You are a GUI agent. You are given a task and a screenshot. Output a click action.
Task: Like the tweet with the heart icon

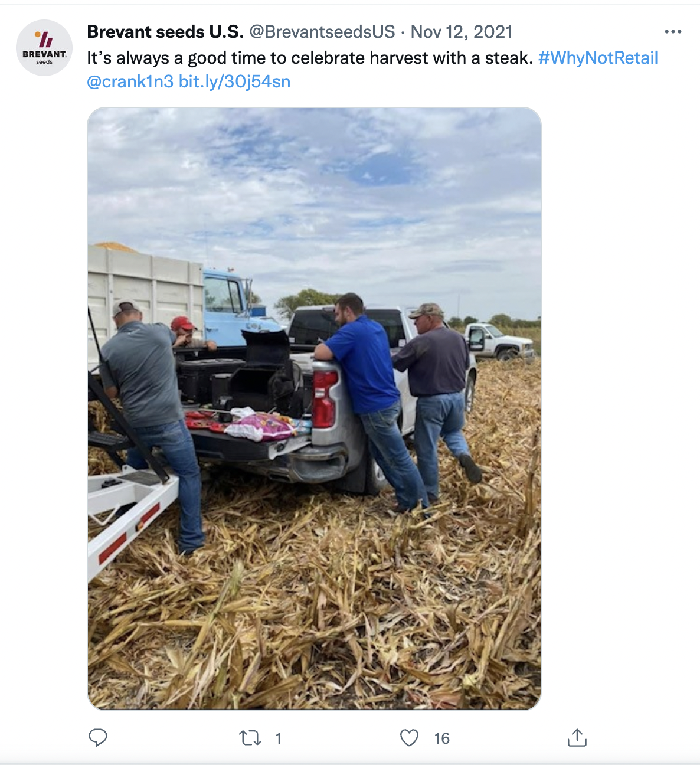[409, 738]
